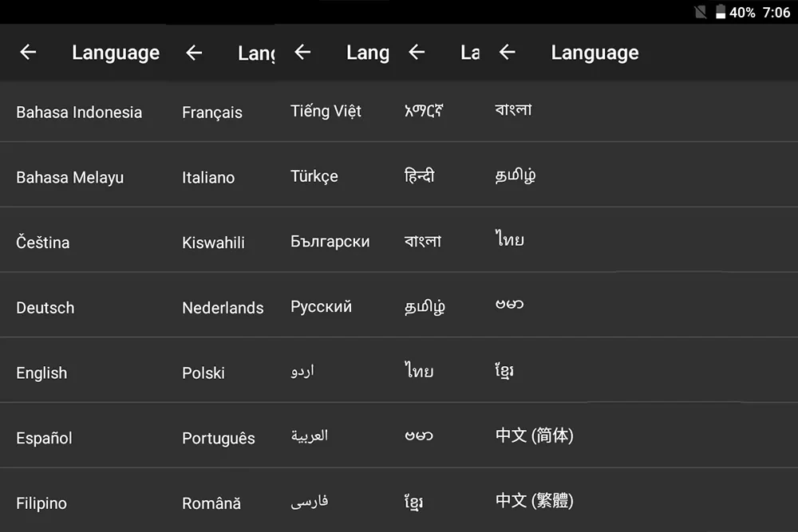Choose 中文 (繁體) language
The width and height of the screenshot is (798, 532).
click(x=535, y=500)
